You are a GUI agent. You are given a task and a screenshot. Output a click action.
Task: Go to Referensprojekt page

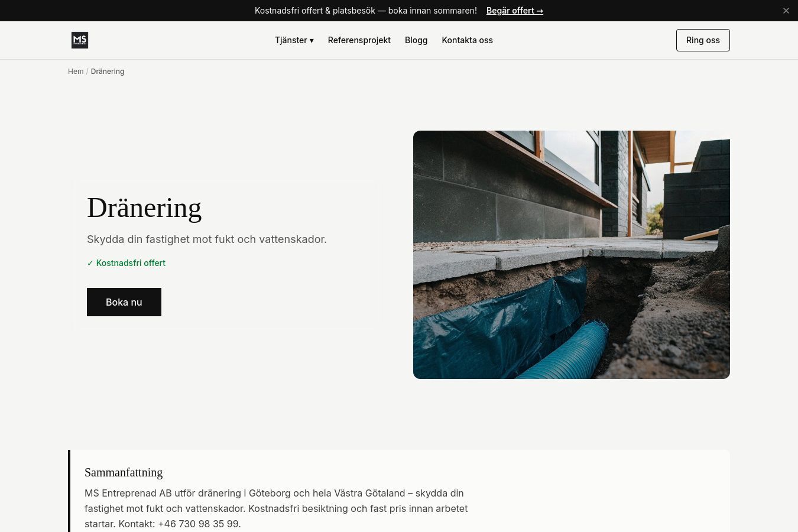click(x=359, y=40)
